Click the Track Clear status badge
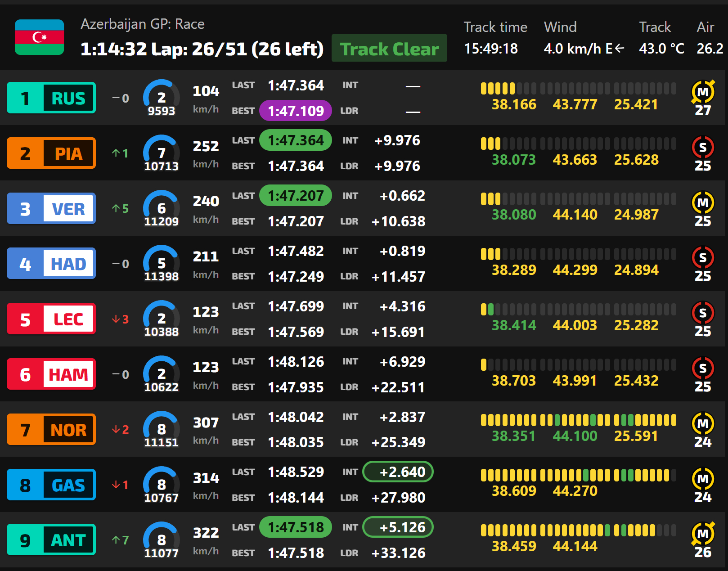The image size is (728, 571). tap(389, 48)
